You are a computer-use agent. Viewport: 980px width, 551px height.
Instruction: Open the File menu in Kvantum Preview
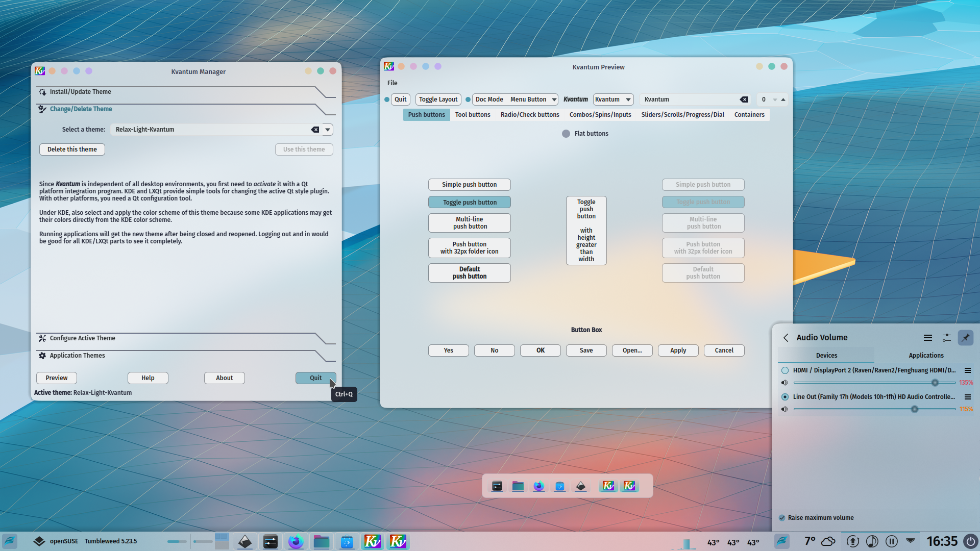point(392,83)
